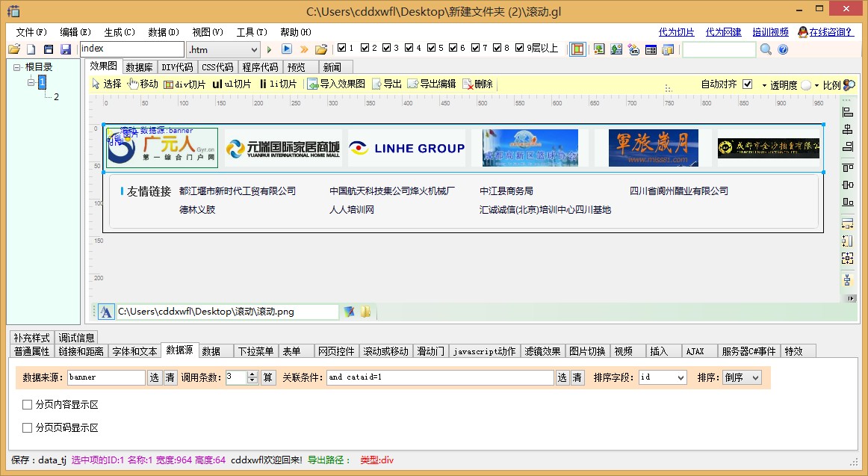
Task: Click the open folder icon in the toolbar start
Action: pyautogui.click(x=14, y=49)
